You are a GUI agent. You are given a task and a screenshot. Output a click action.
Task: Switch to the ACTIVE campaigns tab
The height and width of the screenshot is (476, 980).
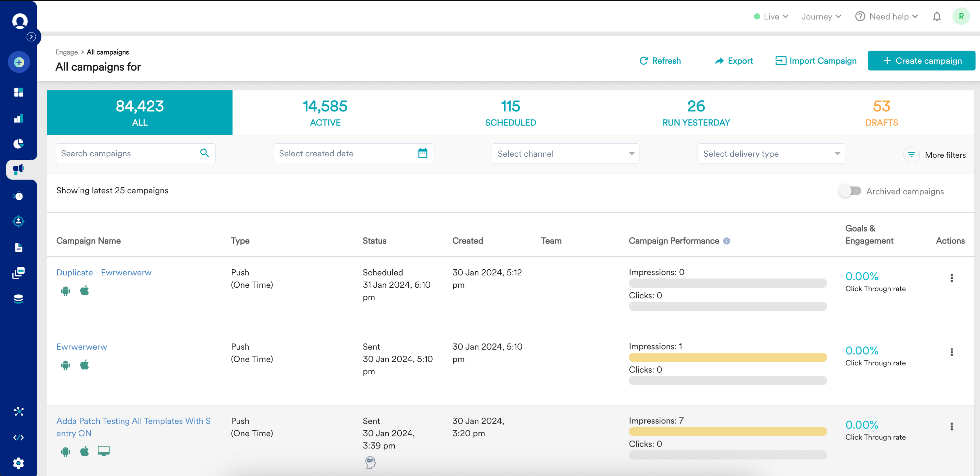(325, 113)
